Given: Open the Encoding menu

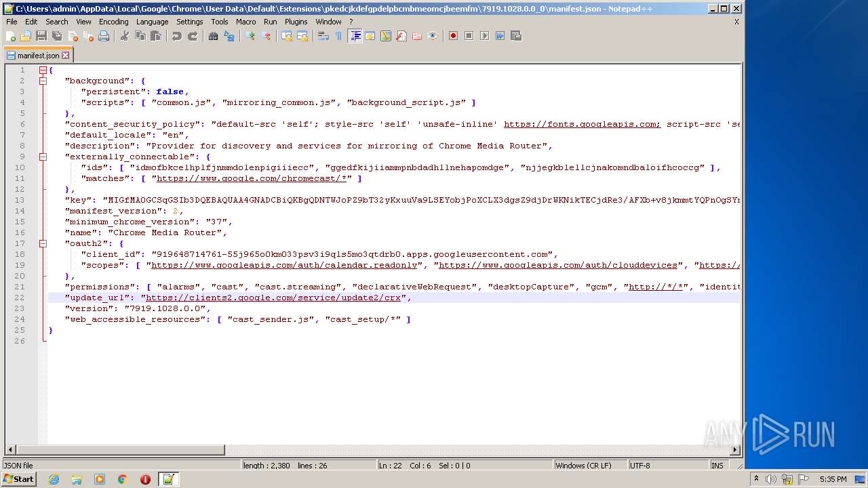Looking at the screenshot, I should click(x=113, y=22).
